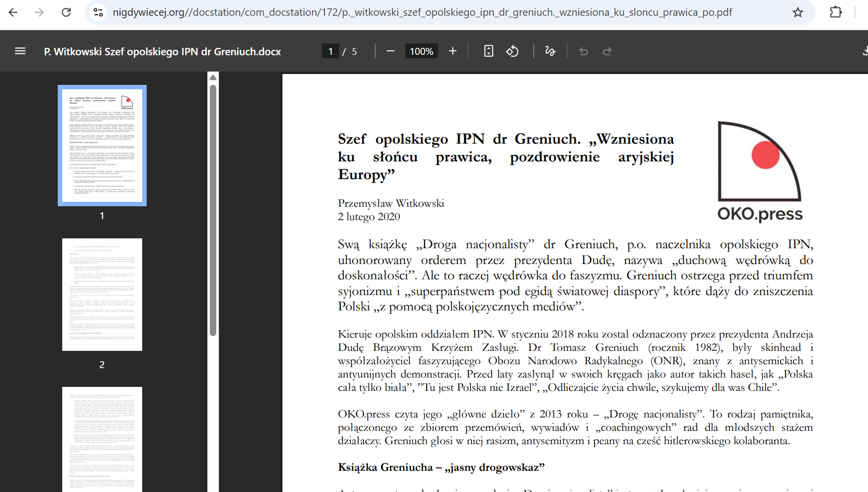Screen dimensions: 868x492
Task: Redo the annotation action
Action: pyautogui.click(x=607, y=51)
